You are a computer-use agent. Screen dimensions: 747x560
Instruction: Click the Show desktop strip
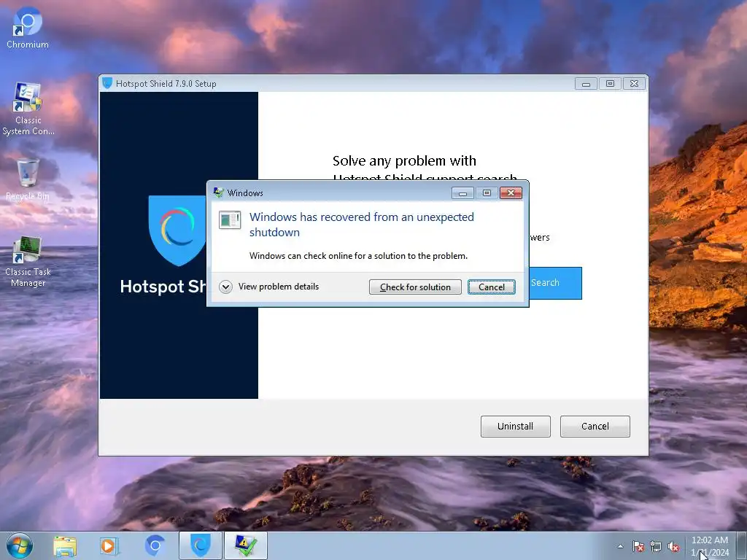pyautogui.click(x=742, y=546)
